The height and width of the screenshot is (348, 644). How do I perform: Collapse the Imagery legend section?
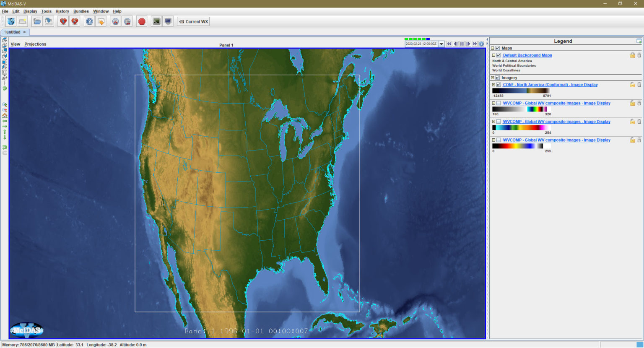click(x=493, y=77)
